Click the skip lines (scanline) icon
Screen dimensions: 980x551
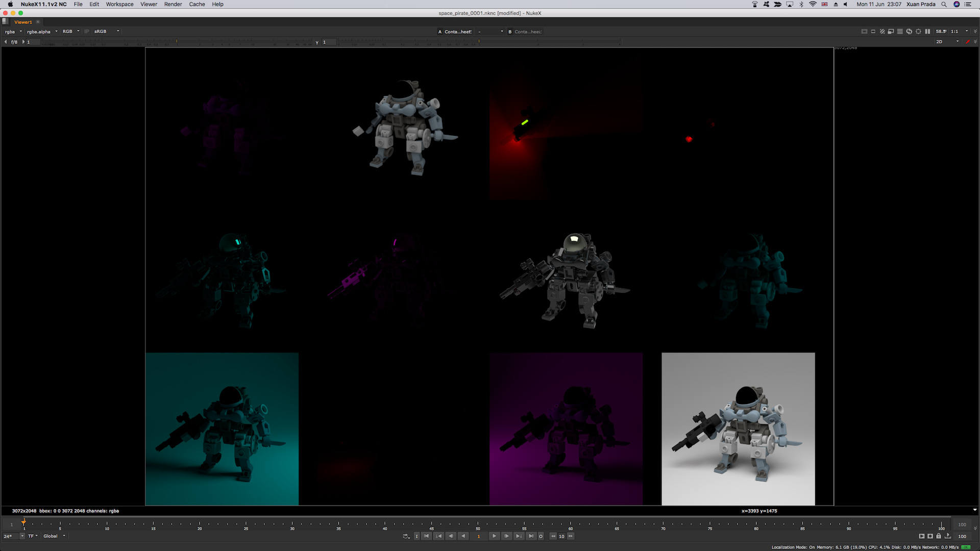pos(900,31)
